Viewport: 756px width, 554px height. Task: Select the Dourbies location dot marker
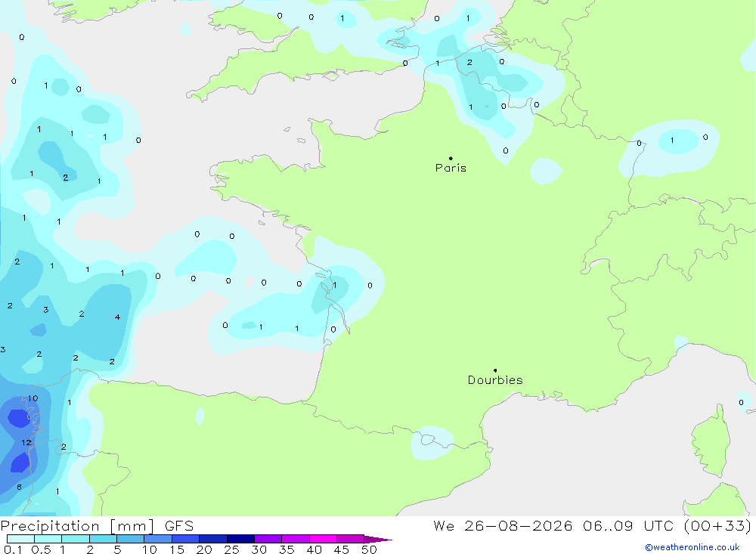(x=495, y=370)
